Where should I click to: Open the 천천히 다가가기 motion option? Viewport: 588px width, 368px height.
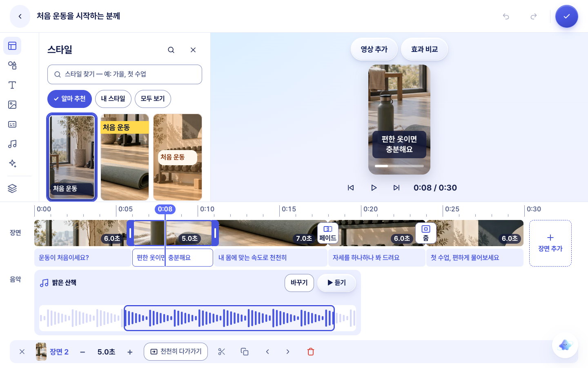(176, 352)
